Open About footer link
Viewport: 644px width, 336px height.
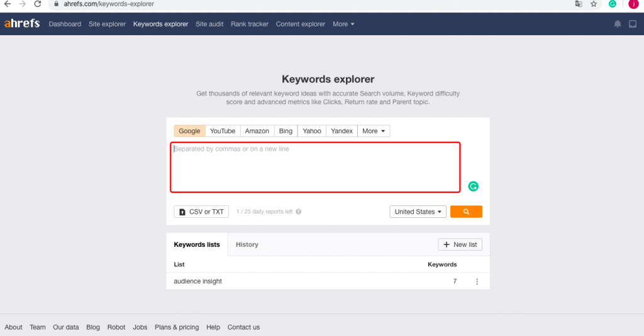(14, 327)
